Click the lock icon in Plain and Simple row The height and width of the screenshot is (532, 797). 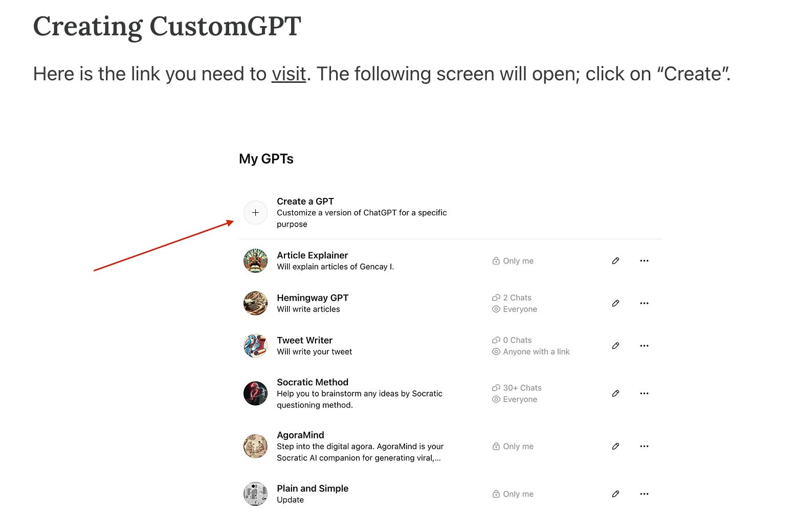coord(496,494)
